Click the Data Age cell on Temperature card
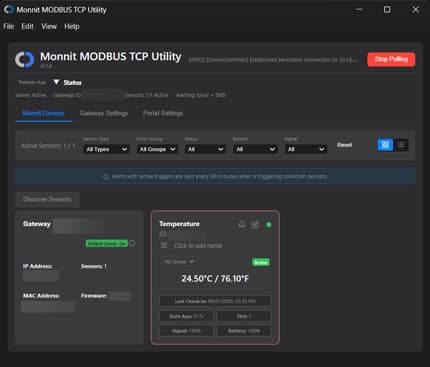Image resolution: width=430 pixels, height=367 pixels. tap(186, 316)
